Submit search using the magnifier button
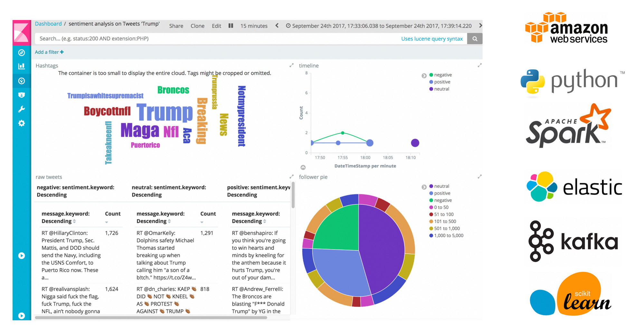 pyautogui.click(x=475, y=38)
